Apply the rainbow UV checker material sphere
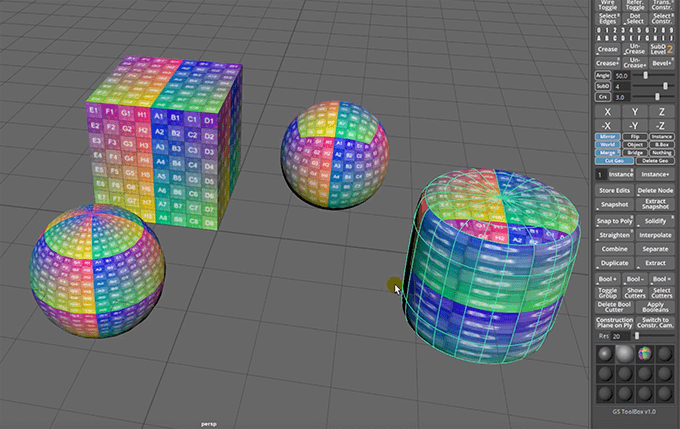 [x=645, y=354]
